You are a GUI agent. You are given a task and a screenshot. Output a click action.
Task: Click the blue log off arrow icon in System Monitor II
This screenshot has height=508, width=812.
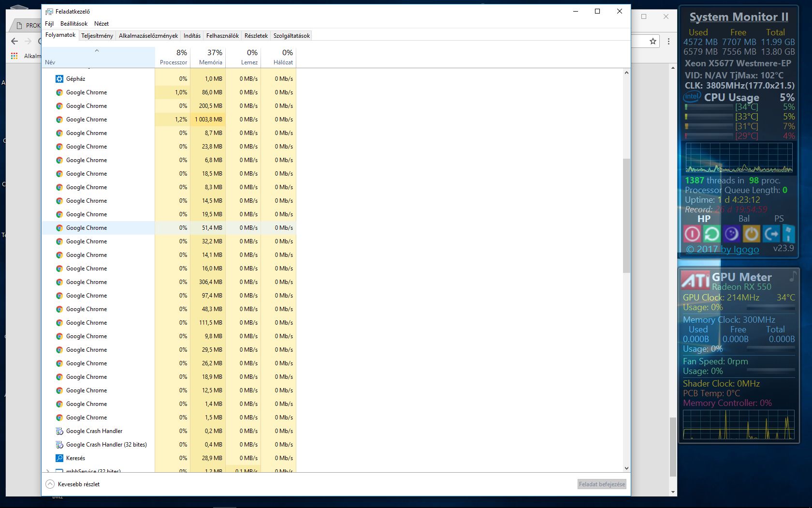coord(771,234)
